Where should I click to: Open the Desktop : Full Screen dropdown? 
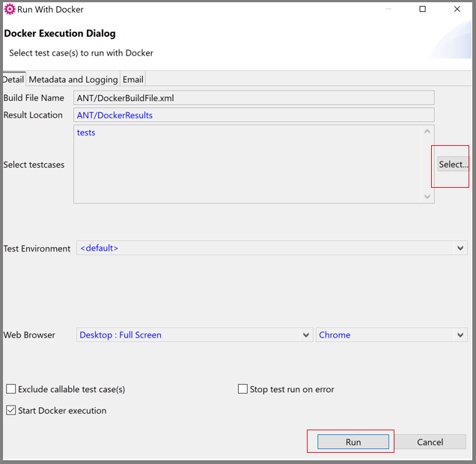[x=195, y=335]
